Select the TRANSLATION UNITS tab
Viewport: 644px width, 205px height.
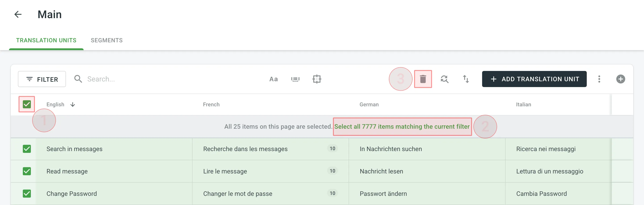tap(46, 40)
